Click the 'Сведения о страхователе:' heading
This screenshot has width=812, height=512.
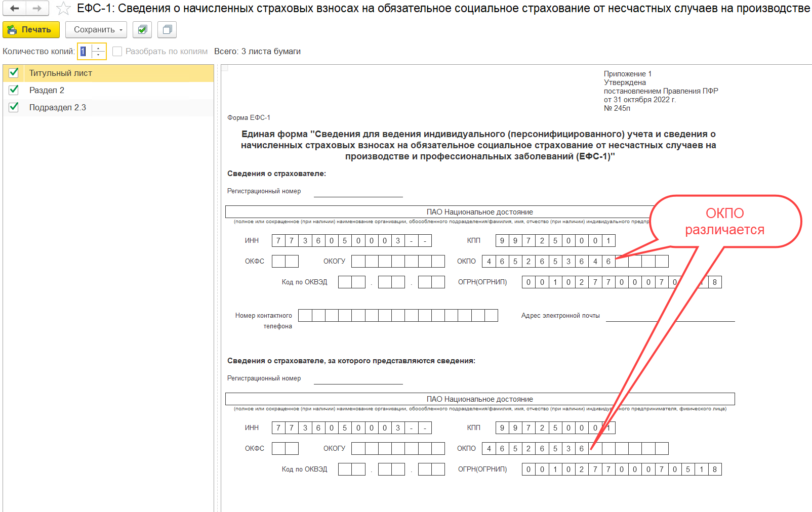pos(276,174)
